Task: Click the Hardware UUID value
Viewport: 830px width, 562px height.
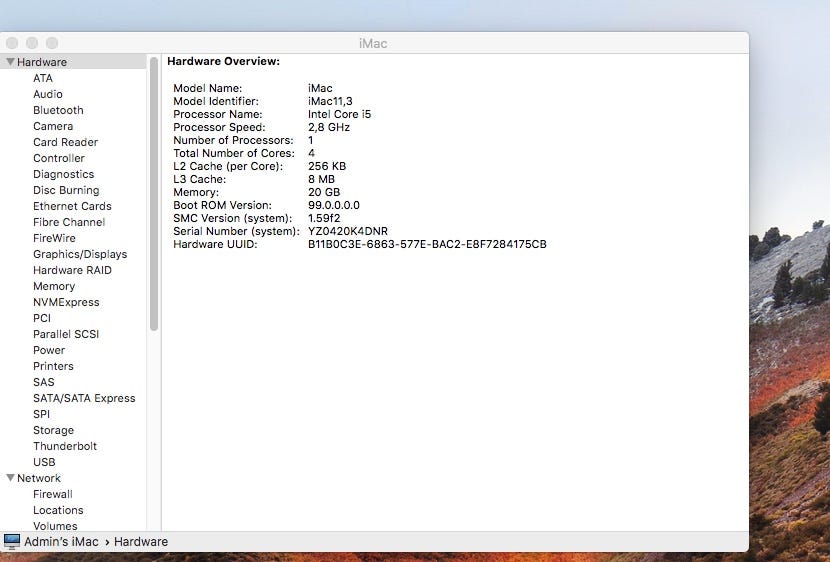Action: 427,244
